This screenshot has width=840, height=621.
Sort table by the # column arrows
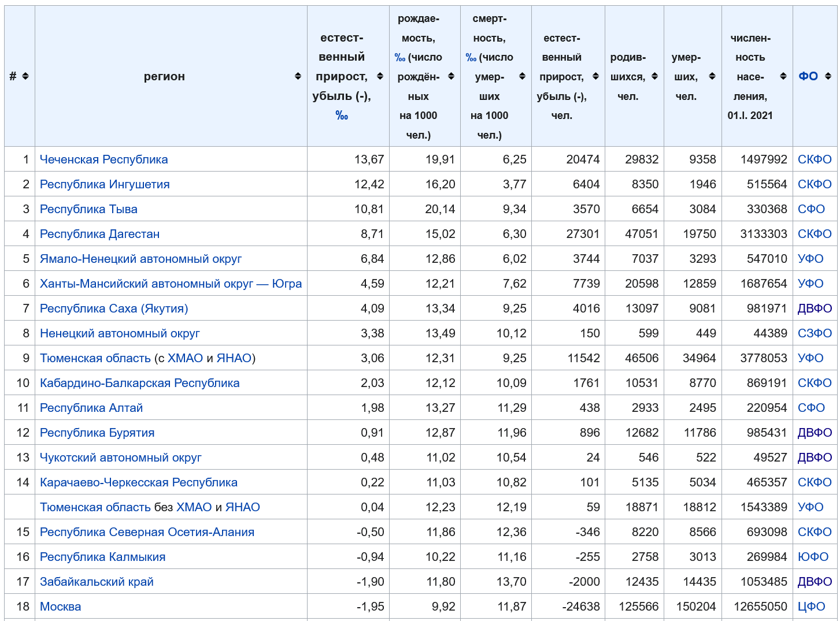pyautogui.click(x=25, y=76)
